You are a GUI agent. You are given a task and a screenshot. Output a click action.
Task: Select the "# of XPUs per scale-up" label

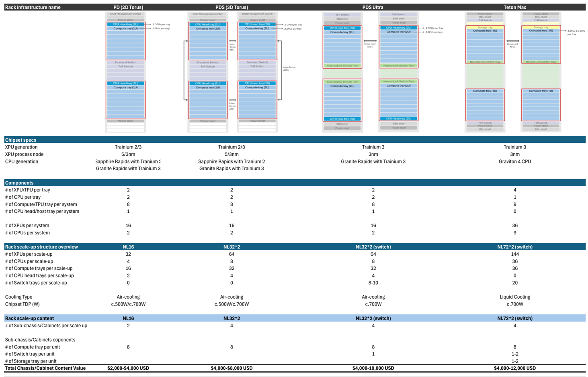29,254
